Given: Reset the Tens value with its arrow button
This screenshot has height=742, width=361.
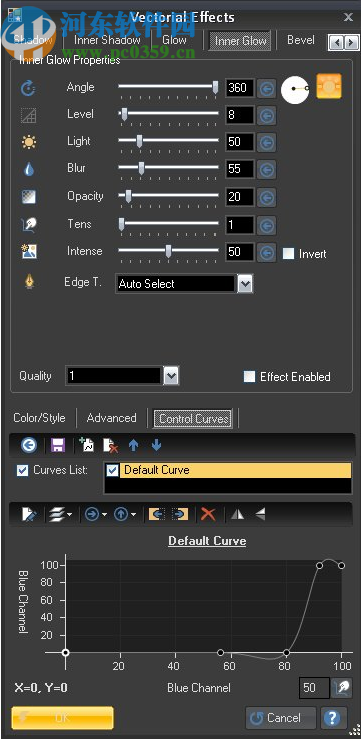Looking at the screenshot, I should click(x=267, y=225).
